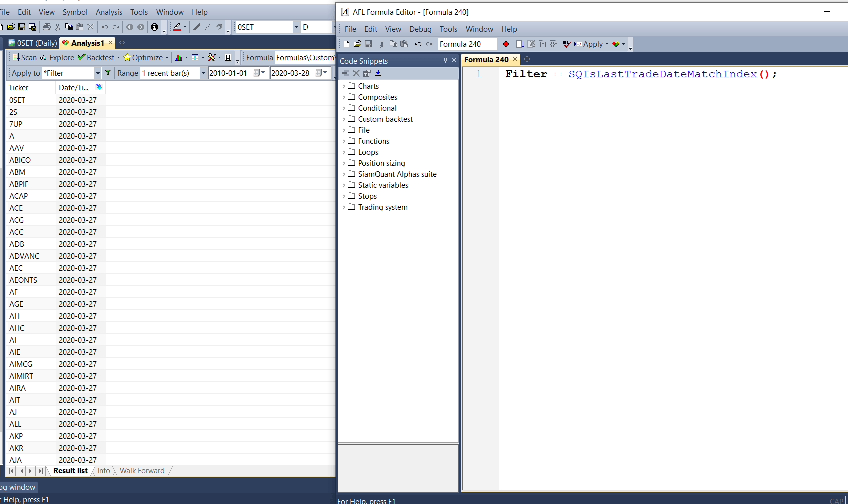
Task: Click the Parameters sliders icon in Analysis toolbar
Action: click(x=228, y=58)
